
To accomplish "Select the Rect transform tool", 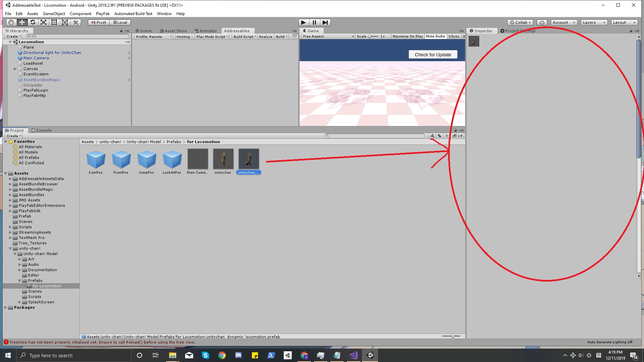I will (x=54, y=22).
